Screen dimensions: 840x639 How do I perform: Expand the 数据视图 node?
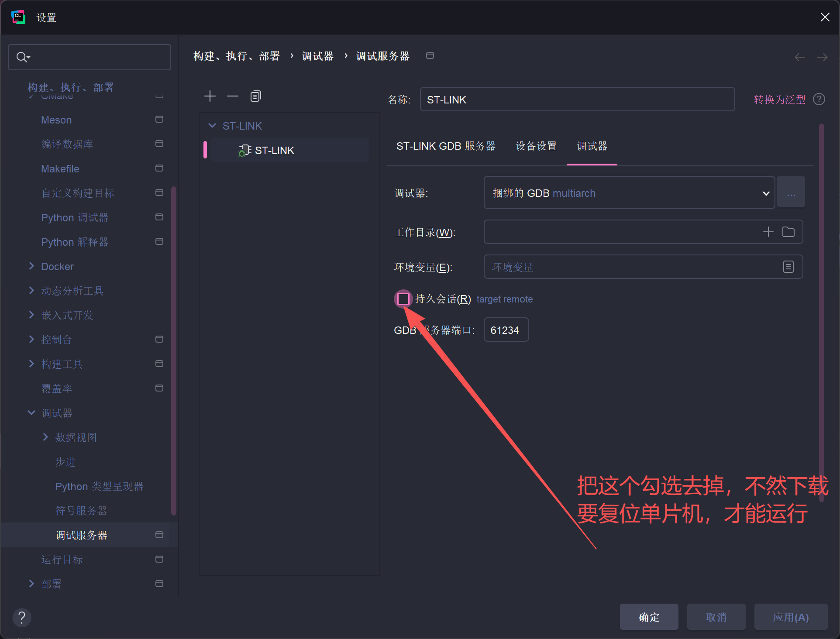pos(45,437)
